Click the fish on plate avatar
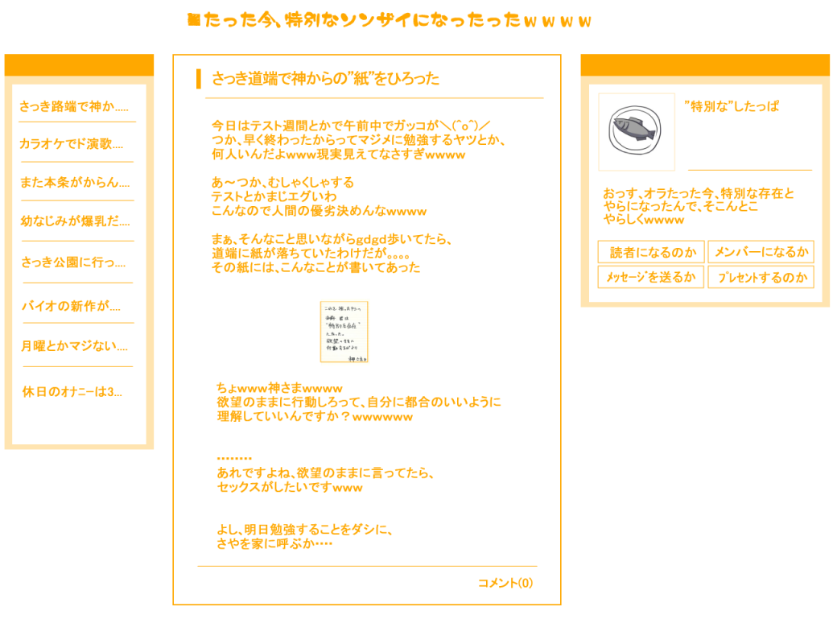This screenshot has width=837, height=644. [637, 131]
